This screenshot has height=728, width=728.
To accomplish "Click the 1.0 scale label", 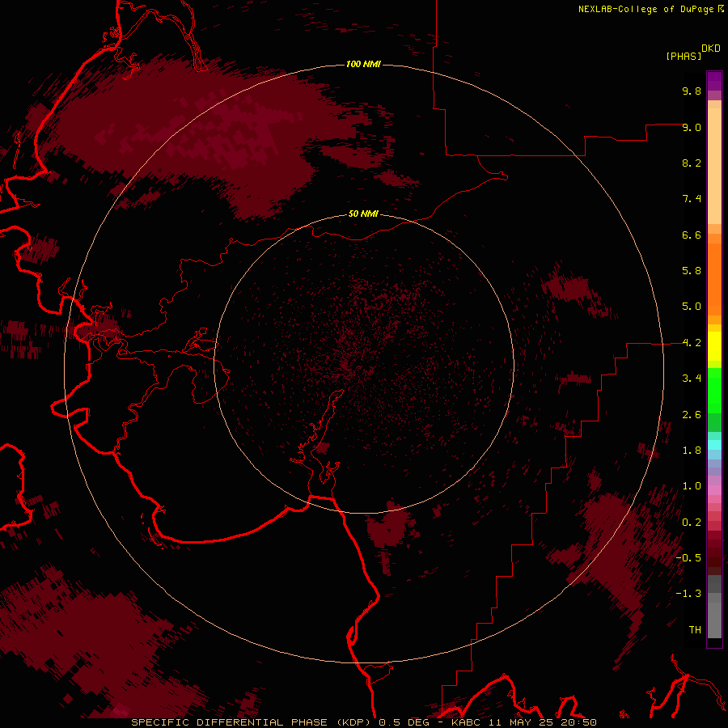I will point(692,486).
